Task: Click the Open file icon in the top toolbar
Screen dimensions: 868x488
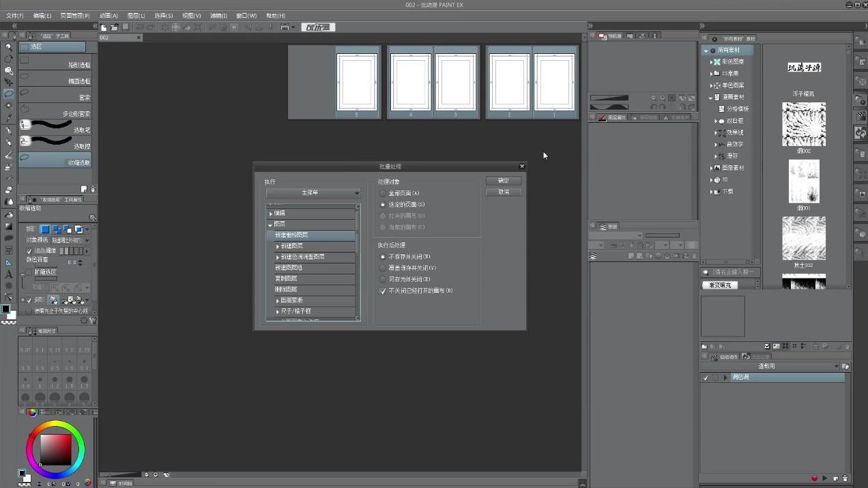Action: tap(115, 27)
